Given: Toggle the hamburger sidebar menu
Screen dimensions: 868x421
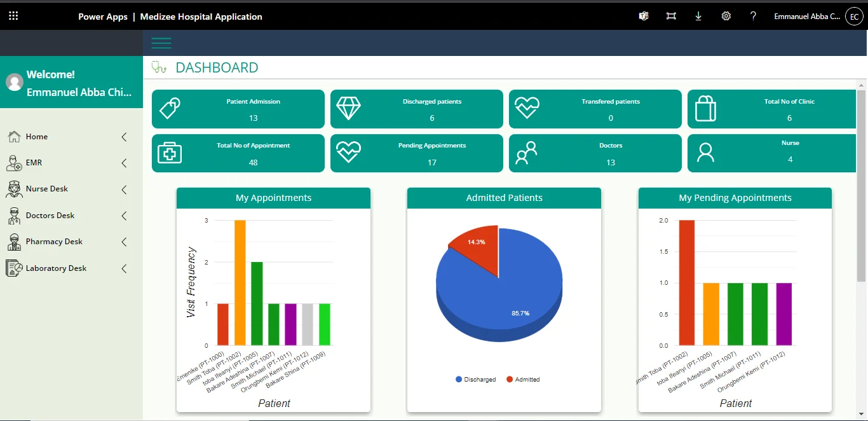Looking at the screenshot, I should pos(161,43).
